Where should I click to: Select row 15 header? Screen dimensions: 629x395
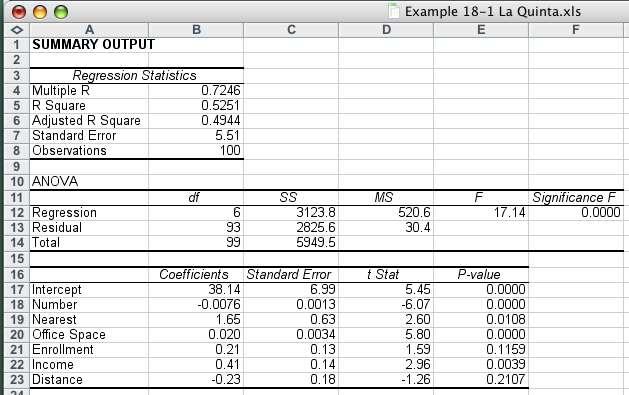pos(16,259)
